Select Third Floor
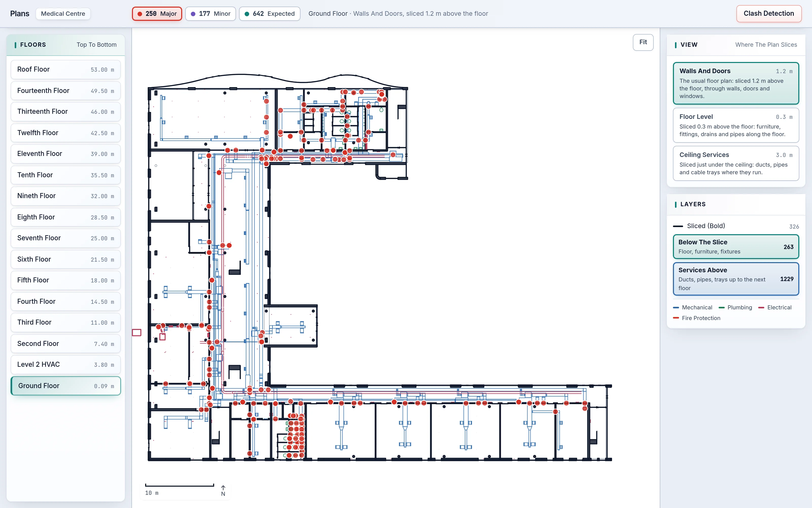 pyautogui.click(x=65, y=323)
